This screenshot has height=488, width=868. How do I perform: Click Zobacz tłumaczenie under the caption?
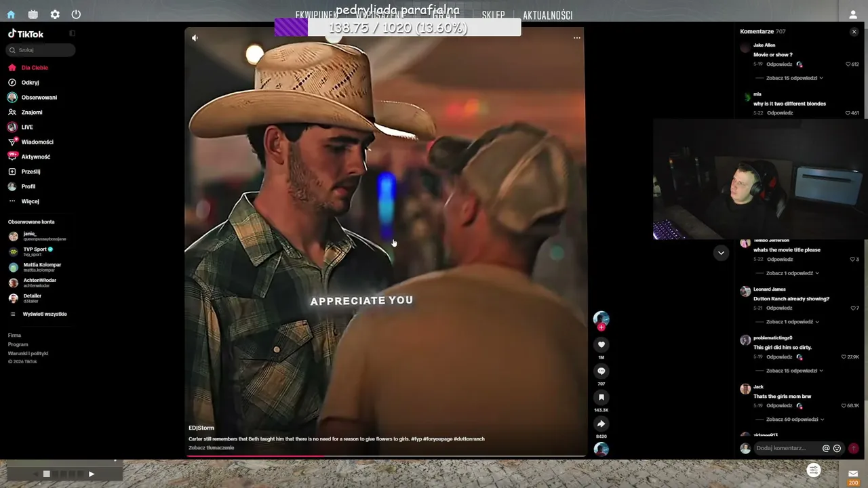pyautogui.click(x=211, y=448)
